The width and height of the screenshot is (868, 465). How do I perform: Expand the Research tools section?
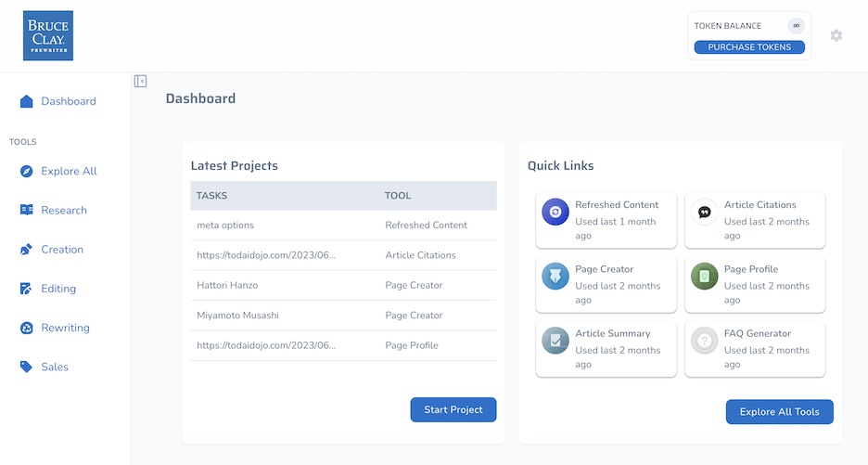click(x=64, y=211)
